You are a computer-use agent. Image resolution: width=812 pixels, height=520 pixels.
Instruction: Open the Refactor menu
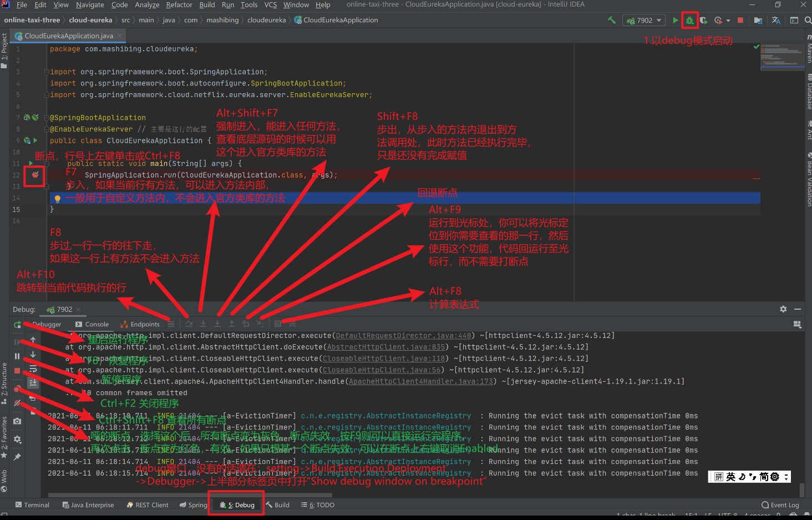tap(179, 5)
